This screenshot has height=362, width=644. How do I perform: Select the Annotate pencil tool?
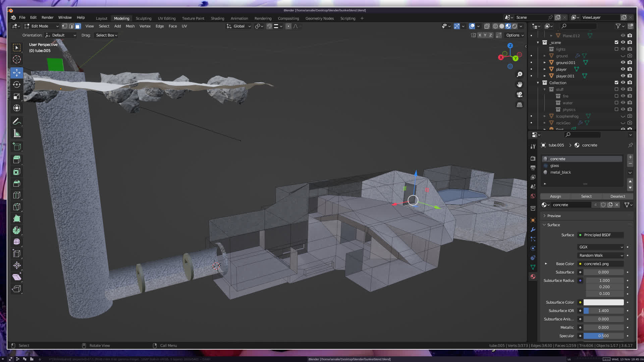(17, 122)
